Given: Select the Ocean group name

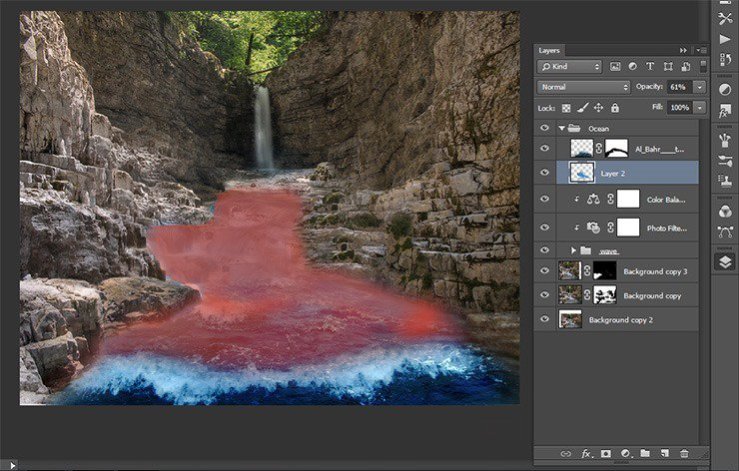Looking at the screenshot, I should pos(599,129).
